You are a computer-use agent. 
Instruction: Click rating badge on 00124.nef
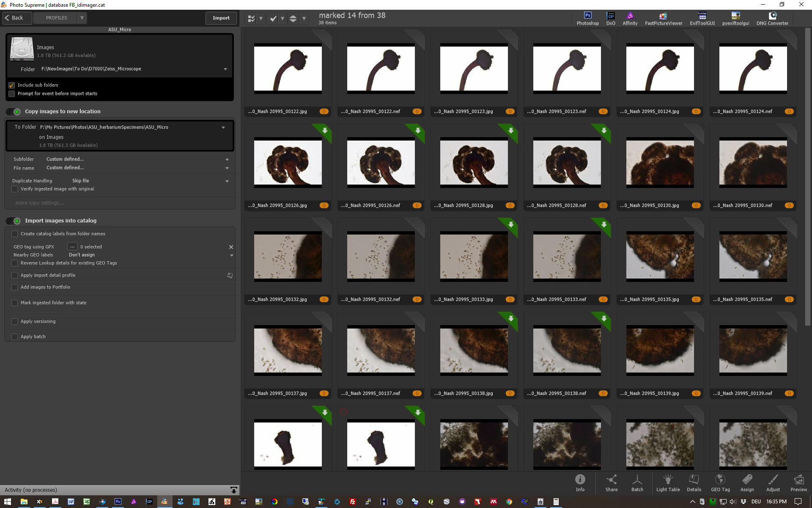point(789,111)
